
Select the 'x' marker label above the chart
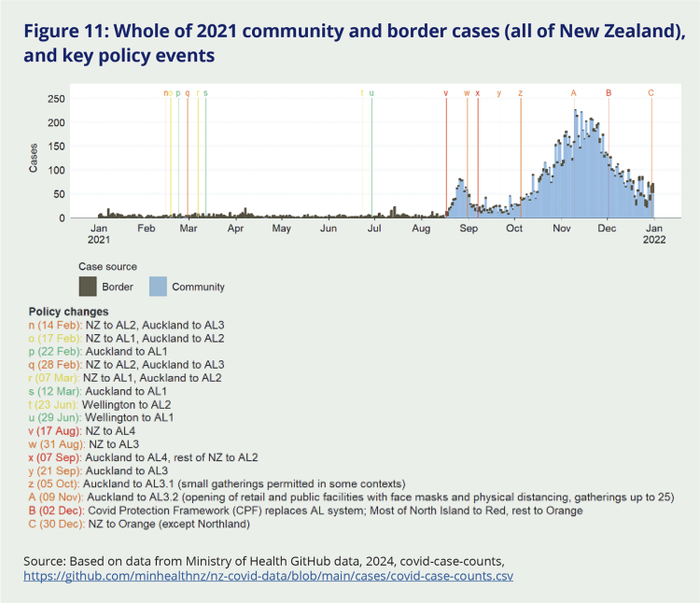point(478,93)
